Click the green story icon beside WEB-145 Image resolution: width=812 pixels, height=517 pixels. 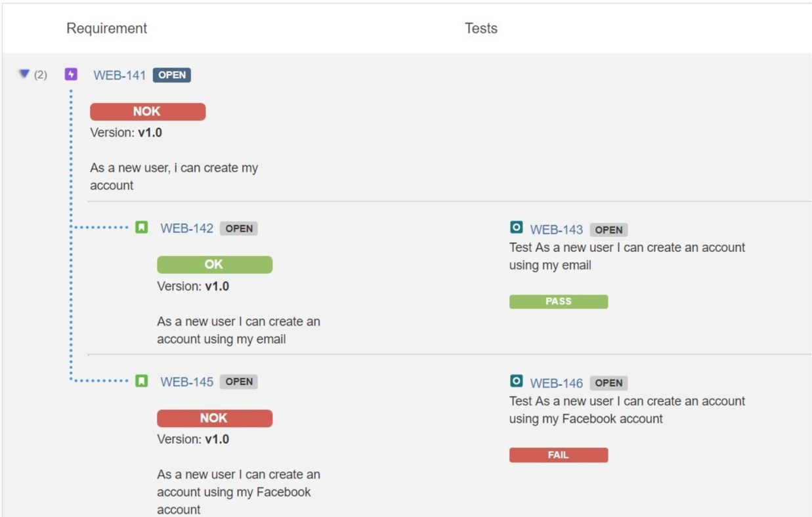click(142, 381)
